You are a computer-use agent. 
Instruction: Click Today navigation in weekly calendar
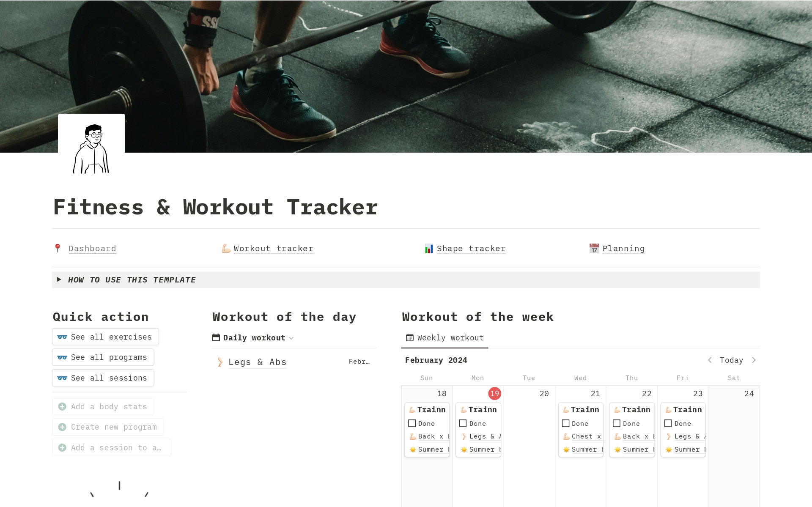[732, 359]
